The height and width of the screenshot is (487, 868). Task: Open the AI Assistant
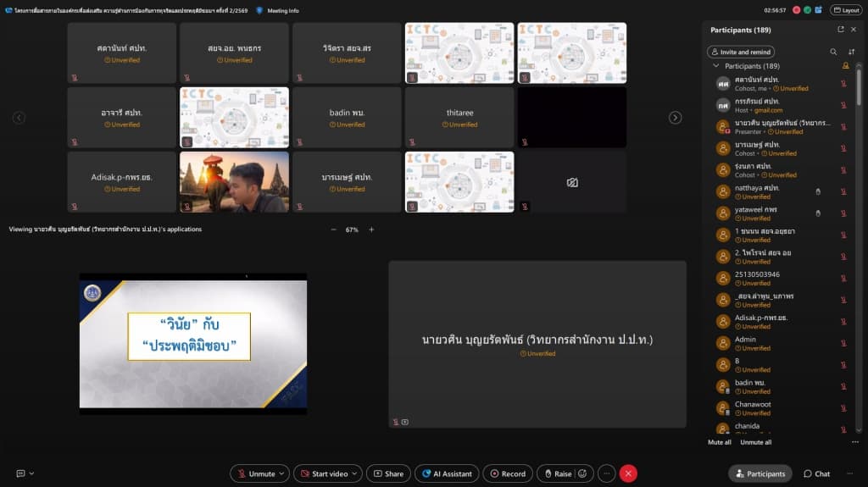(x=447, y=473)
